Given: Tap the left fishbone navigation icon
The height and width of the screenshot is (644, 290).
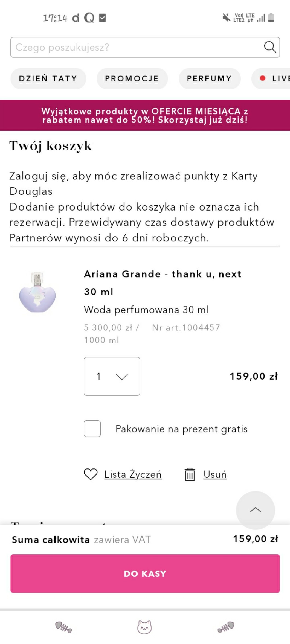Looking at the screenshot, I should click(63, 627).
